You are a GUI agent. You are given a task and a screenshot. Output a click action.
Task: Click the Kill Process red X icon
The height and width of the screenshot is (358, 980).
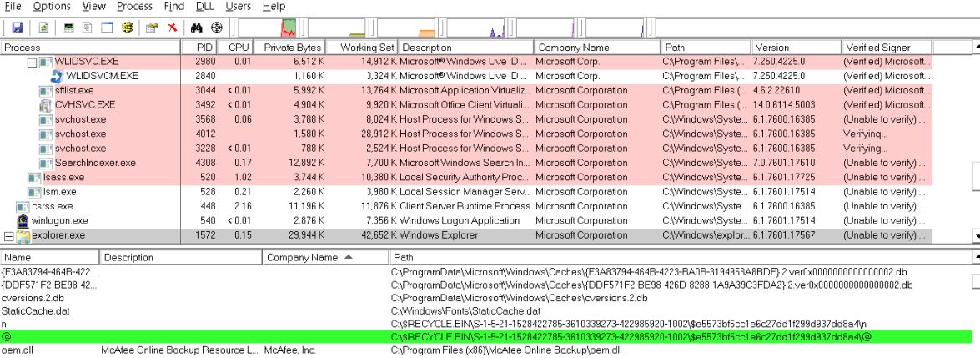click(171, 28)
